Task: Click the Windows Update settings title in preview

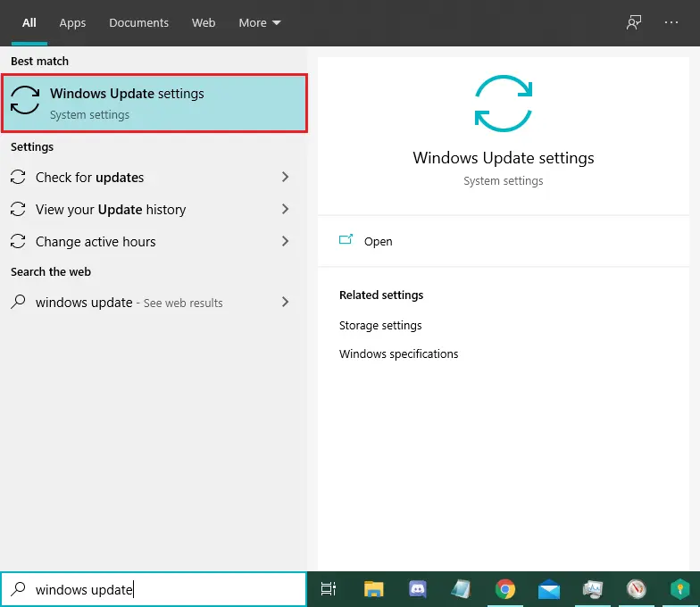Action: coord(504,158)
